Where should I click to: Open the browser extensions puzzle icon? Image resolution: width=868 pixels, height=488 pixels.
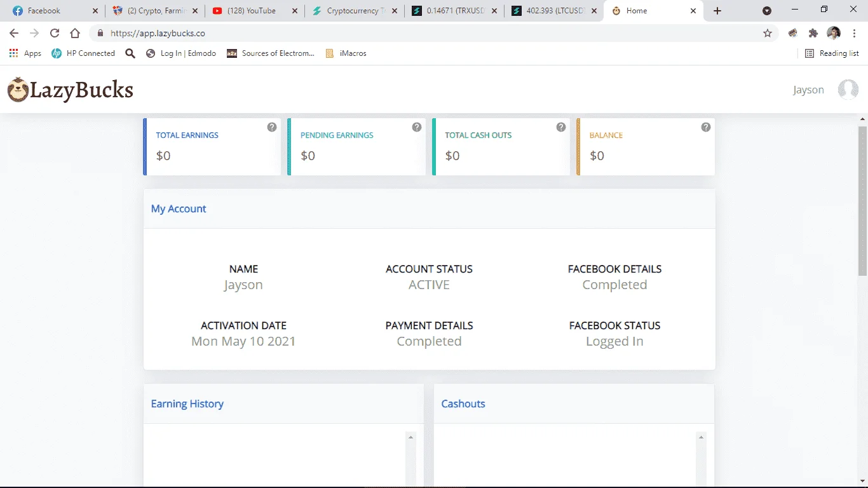point(813,33)
